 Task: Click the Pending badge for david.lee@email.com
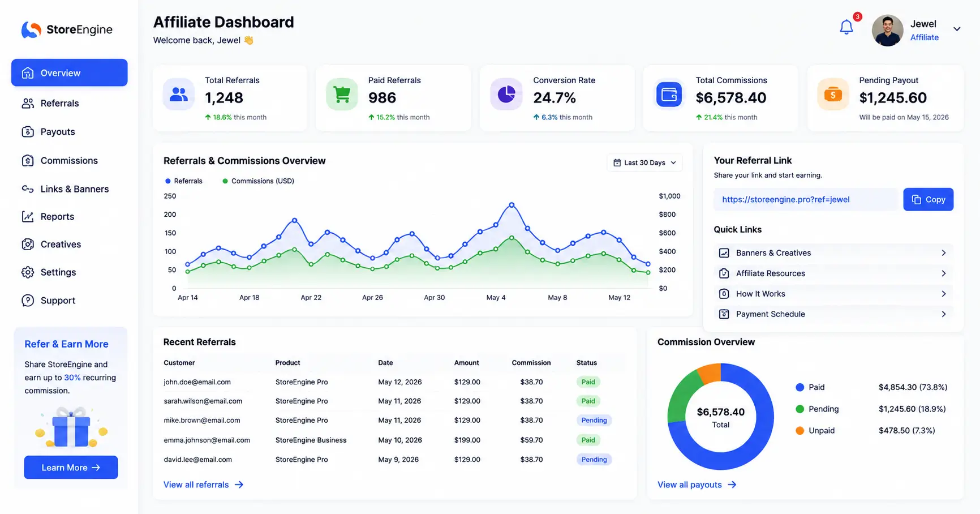click(x=594, y=459)
